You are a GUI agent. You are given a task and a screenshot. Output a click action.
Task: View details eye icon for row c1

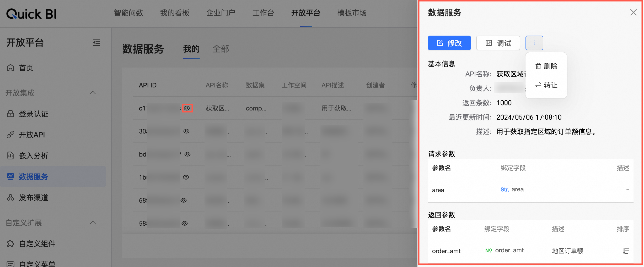(187, 108)
